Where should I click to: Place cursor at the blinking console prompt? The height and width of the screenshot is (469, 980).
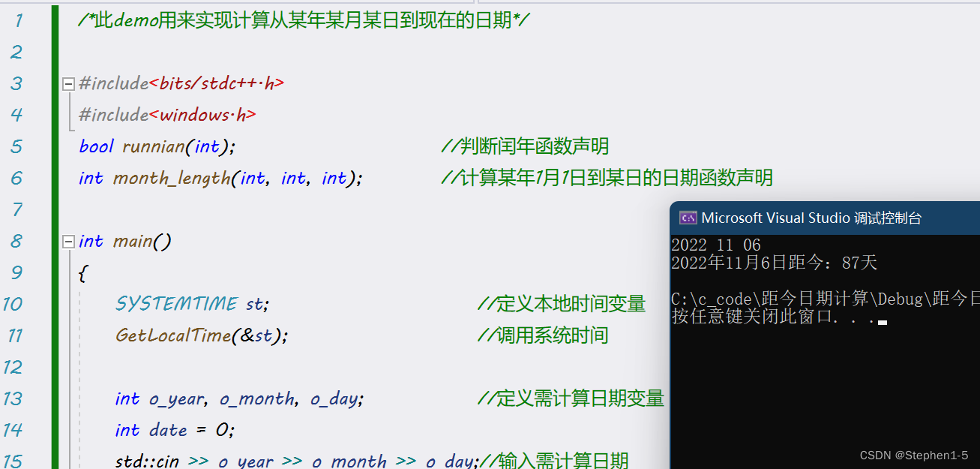pos(881,323)
